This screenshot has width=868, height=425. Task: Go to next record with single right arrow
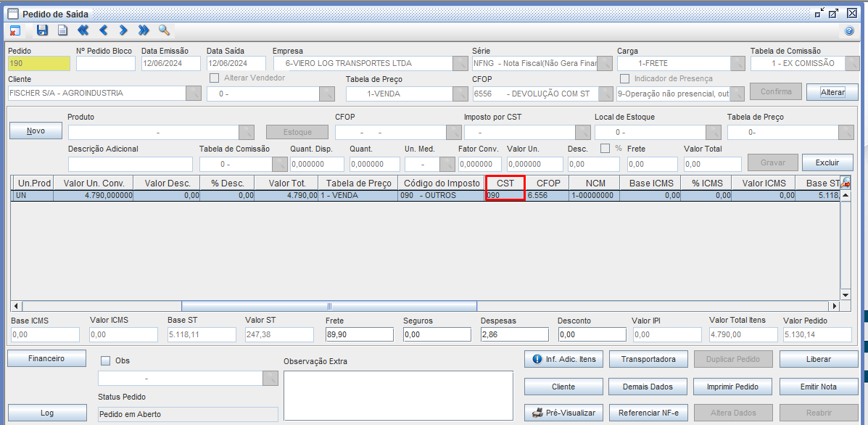tap(123, 30)
